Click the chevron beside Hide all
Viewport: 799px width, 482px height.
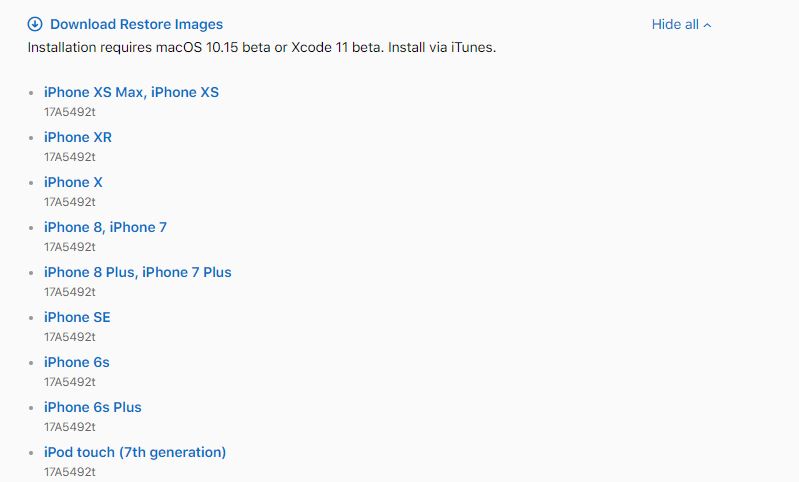[x=707, y=25]
